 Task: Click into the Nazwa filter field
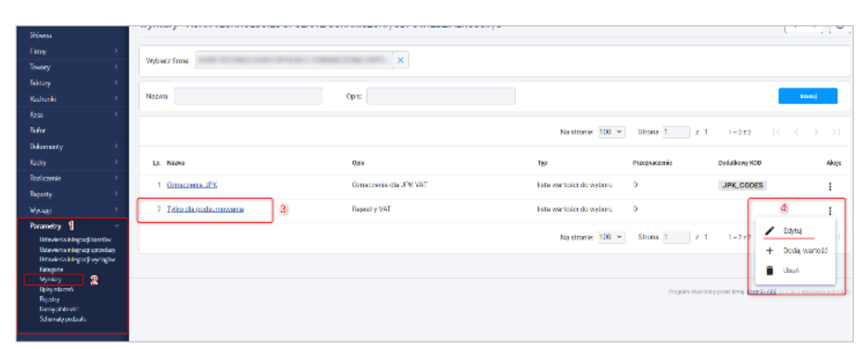coord(248,95)
